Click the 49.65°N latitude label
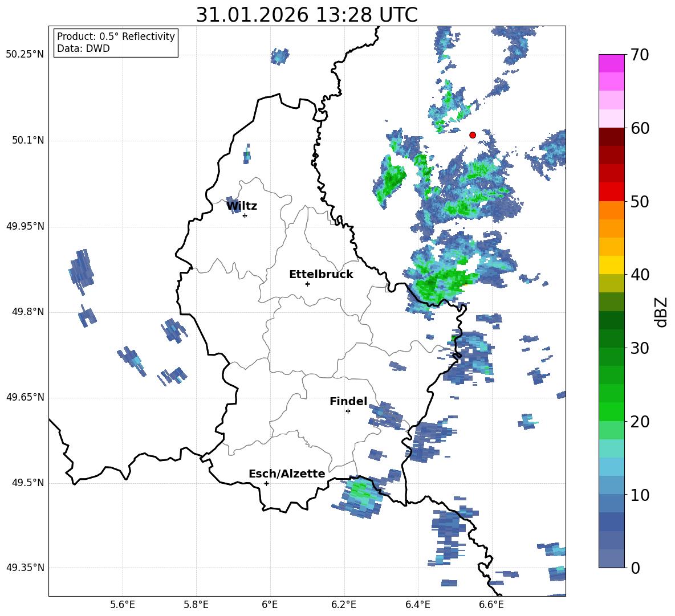Image resolution: width=675 pixels, height=616 pixels. point(25,397)
